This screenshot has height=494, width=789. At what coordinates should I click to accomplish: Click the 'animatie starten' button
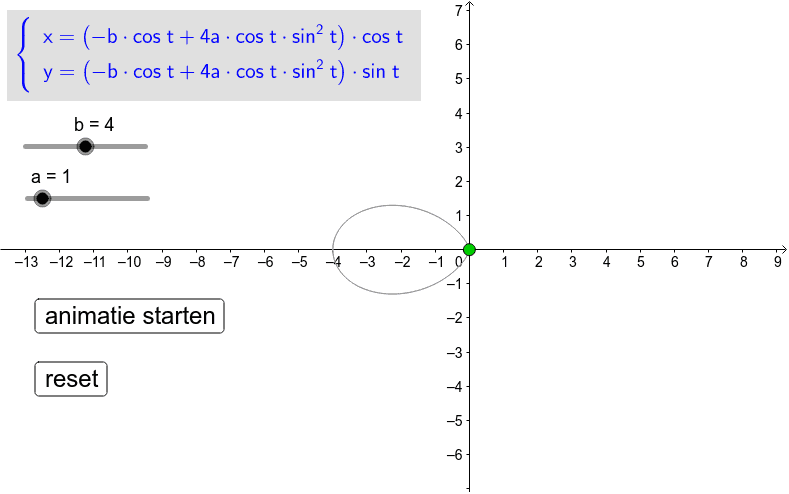point(129,316)
